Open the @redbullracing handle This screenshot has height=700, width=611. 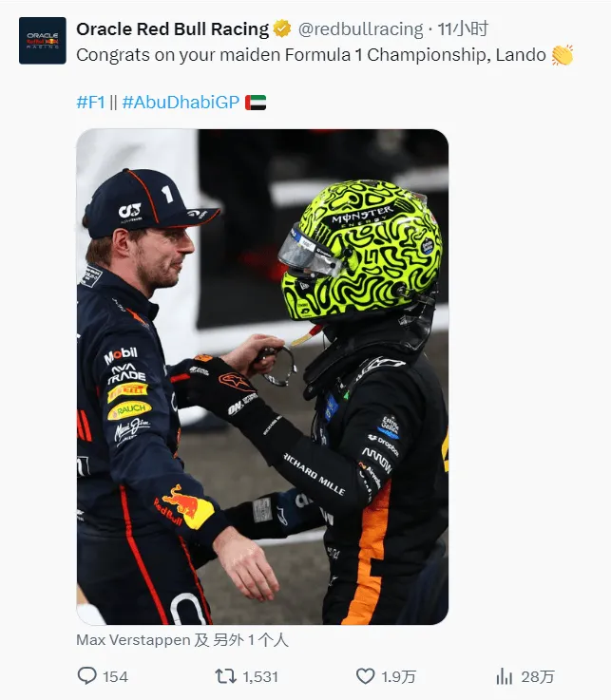point(360,29)
